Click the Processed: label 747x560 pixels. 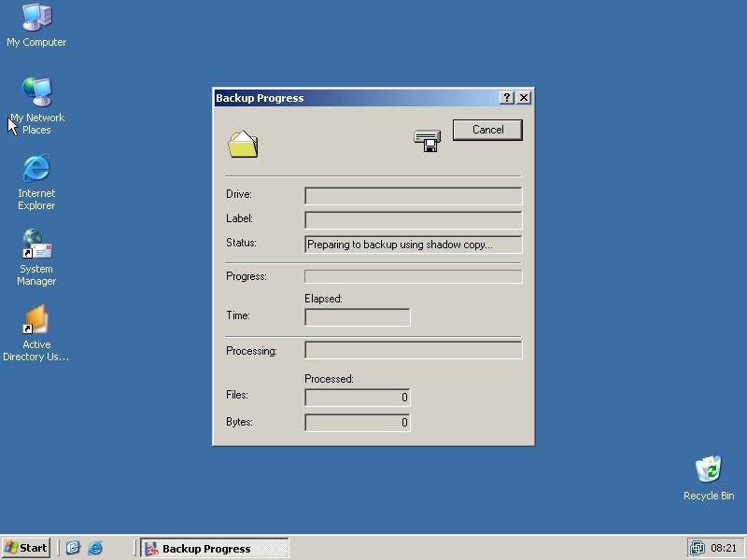click(330, 379)
